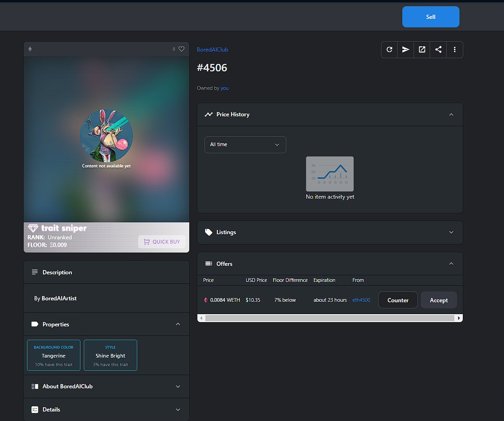The height and width of the screenshot is (421, 504).
Task: Click the Details section icon
Action: coord(35,410)
